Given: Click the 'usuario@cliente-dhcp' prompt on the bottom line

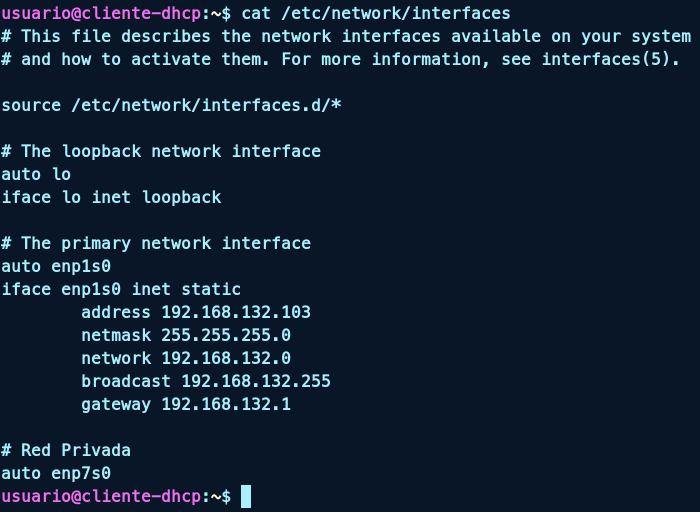Looking at the screenshot, I should 101,496.
